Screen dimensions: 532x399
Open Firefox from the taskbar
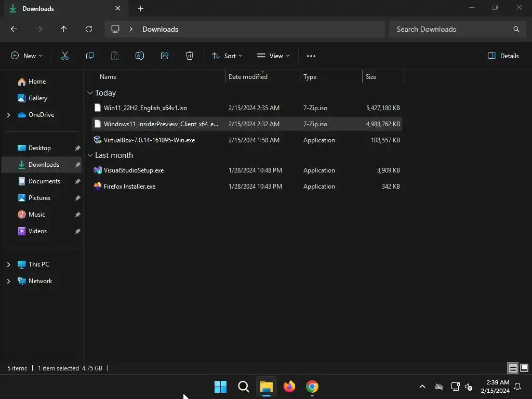[x=289, y=387]
